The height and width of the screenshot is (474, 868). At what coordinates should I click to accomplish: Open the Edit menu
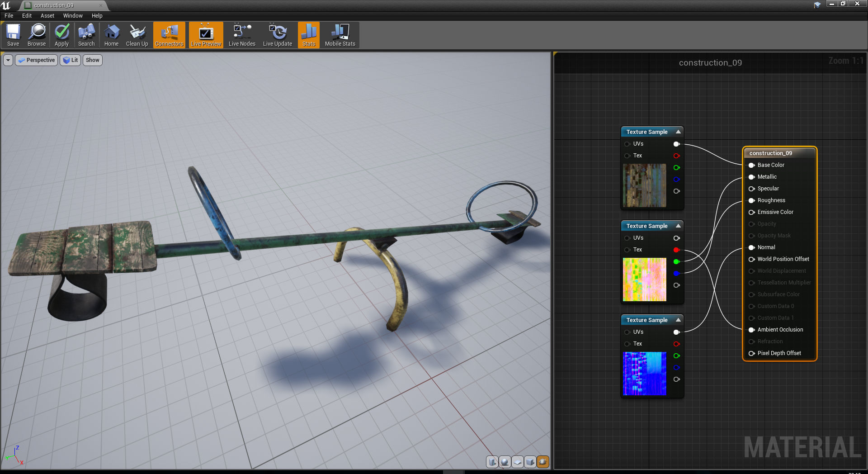(27, 16)
